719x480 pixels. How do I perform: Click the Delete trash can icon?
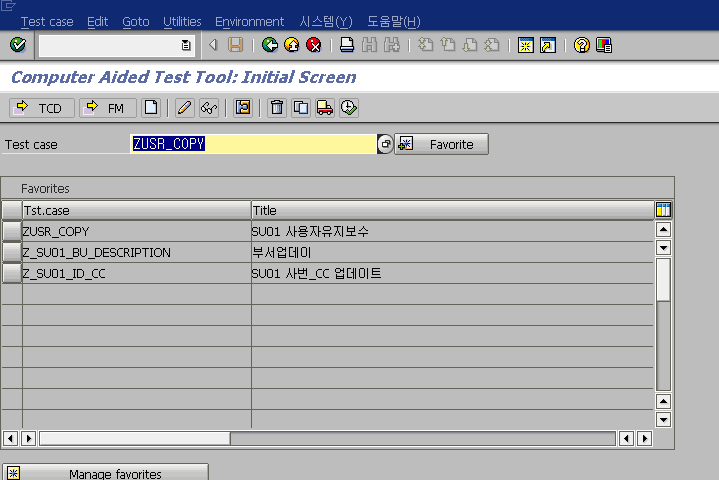pos(277,108)
